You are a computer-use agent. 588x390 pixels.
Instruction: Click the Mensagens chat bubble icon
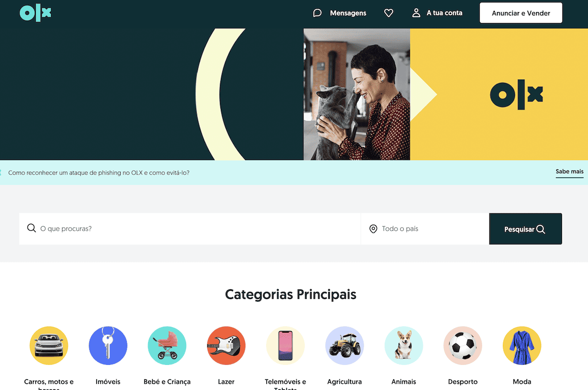click(x=318, y=13)
